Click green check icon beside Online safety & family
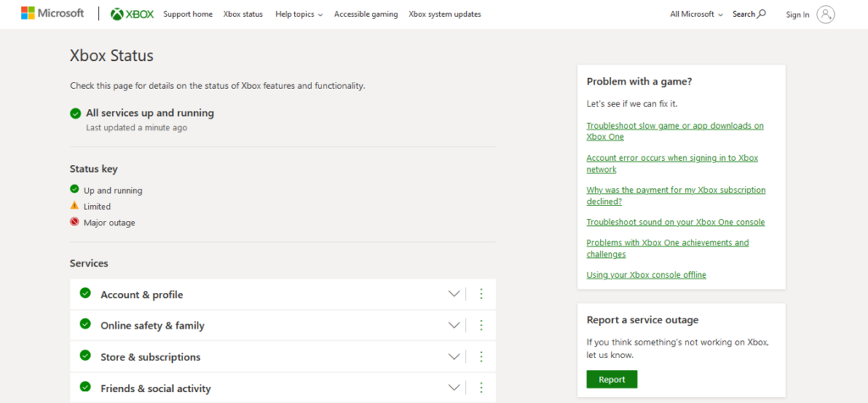This screenshot has height=403, width=868. [x=86, y=324]
